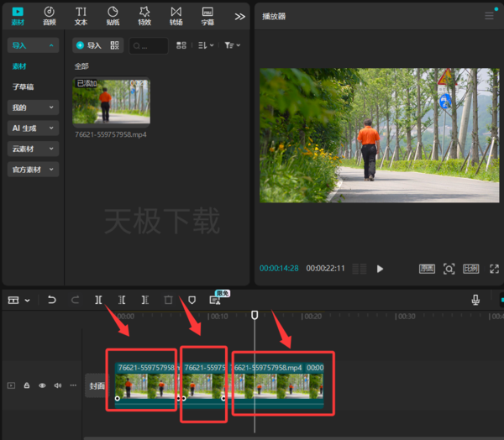Show more tabs with double-arrow icon
This screenshot has height=440, width=504.
[x=239, y=17]
